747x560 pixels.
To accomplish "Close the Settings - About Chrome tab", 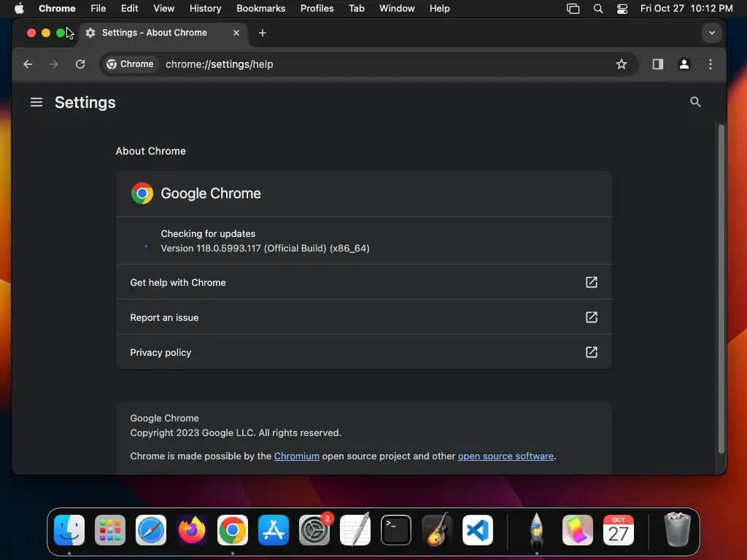I will point(236,33).
